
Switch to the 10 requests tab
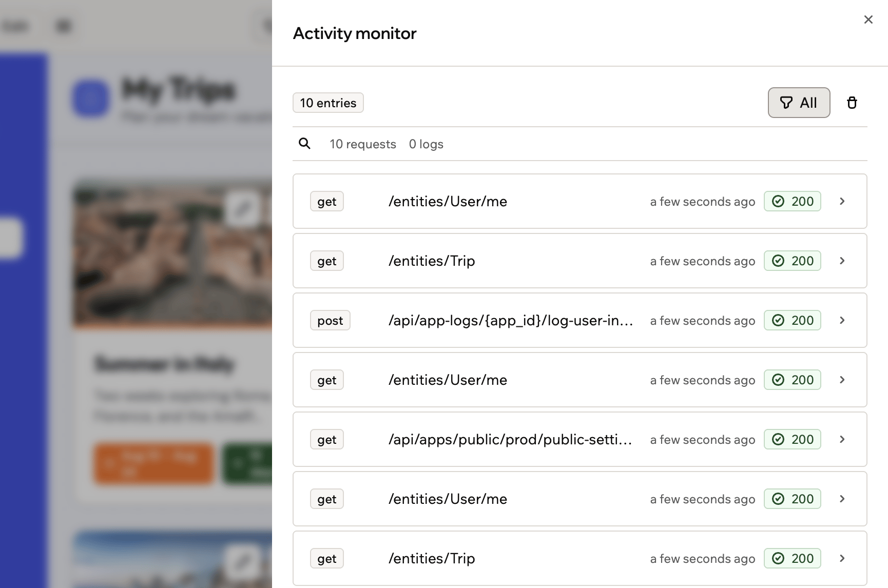(363, 144)
